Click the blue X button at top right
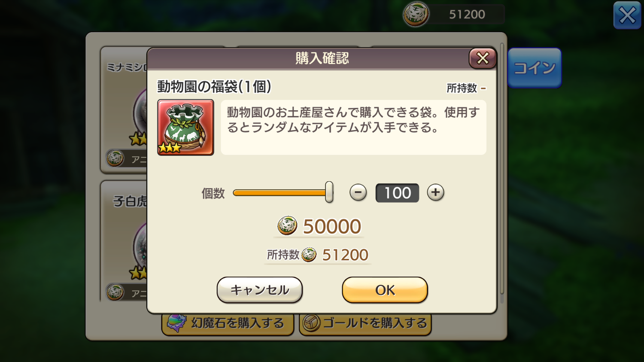The image size is (644, 362). point(627,15)
